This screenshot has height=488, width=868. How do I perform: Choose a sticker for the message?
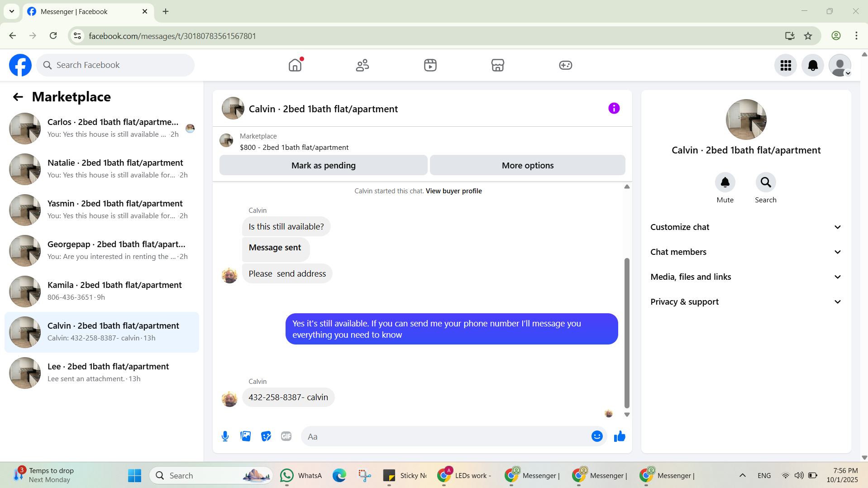point(266,436)
